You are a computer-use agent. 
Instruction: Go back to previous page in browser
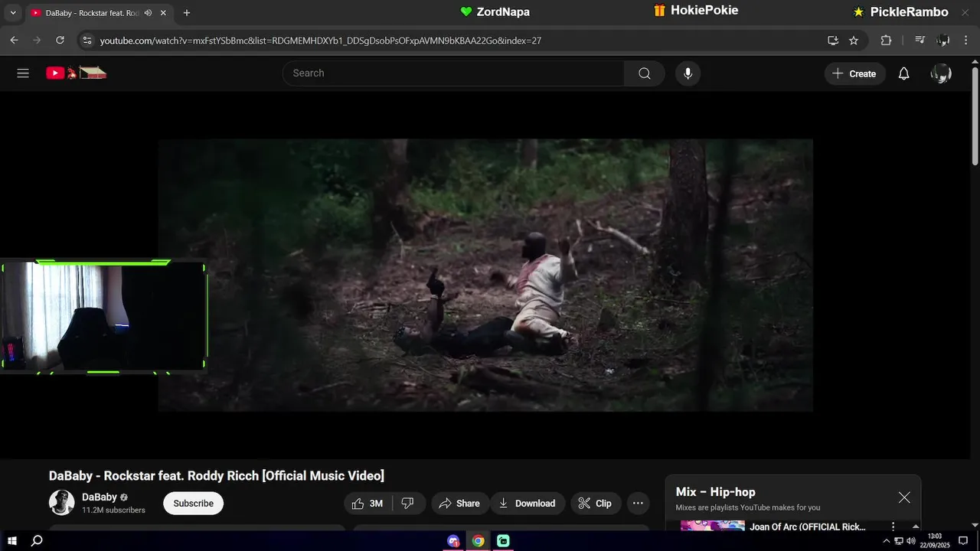(14, 41)
